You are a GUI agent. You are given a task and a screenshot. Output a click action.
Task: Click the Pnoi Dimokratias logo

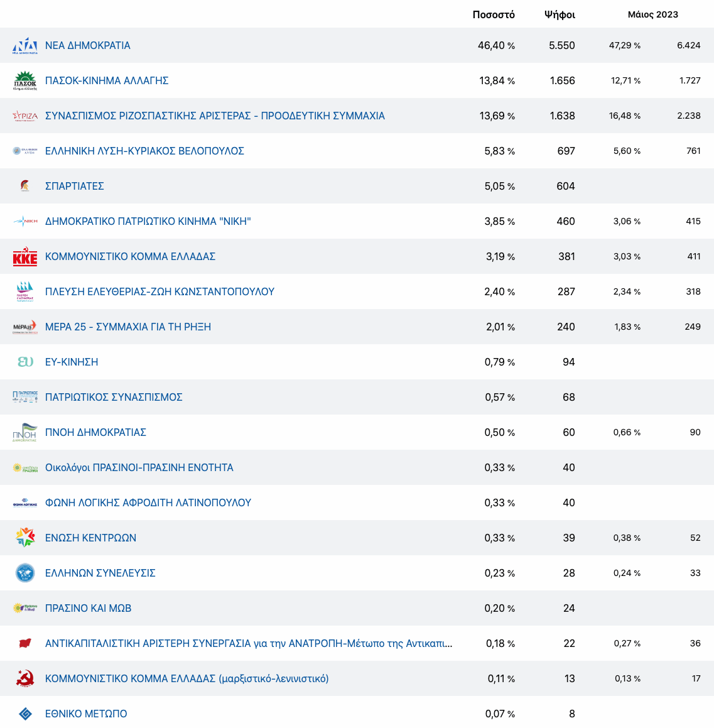coord(25,432)
